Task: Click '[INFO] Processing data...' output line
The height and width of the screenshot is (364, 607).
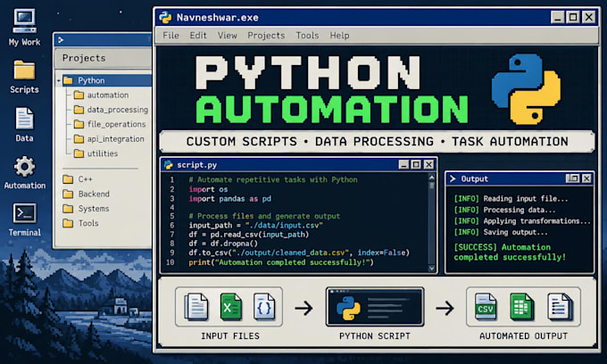Action: [x=505, y=210]
